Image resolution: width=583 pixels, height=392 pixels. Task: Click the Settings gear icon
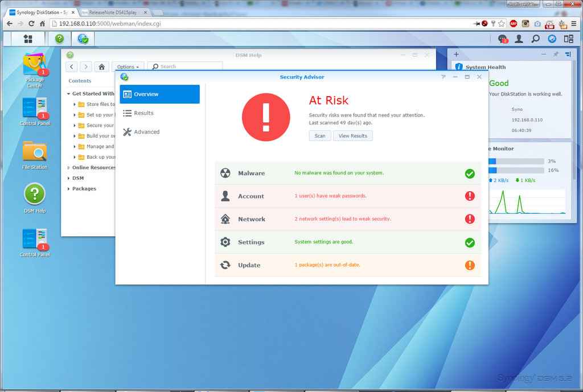coord(225,242)
